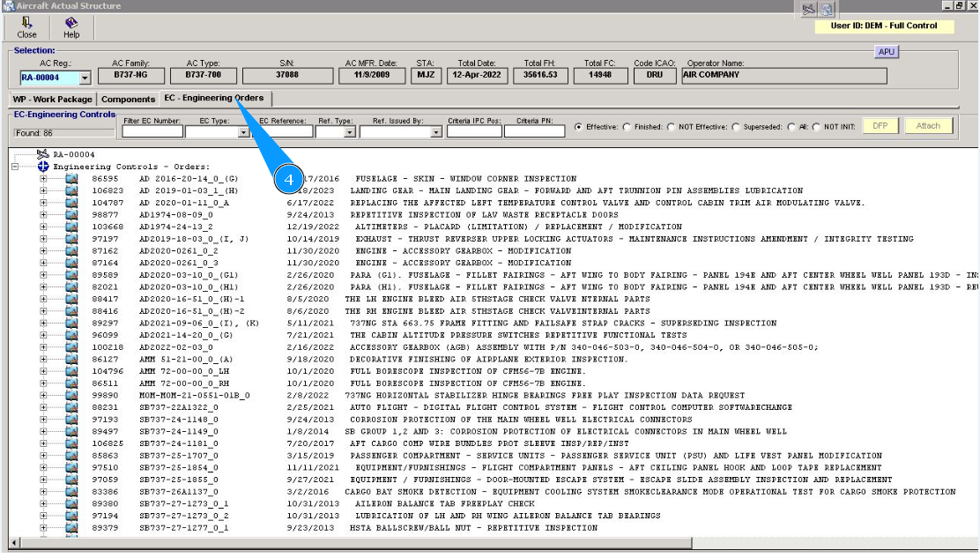Click the icon for order 97197
The width and height of the screenshot is (980, 558).
click(71, 239)
